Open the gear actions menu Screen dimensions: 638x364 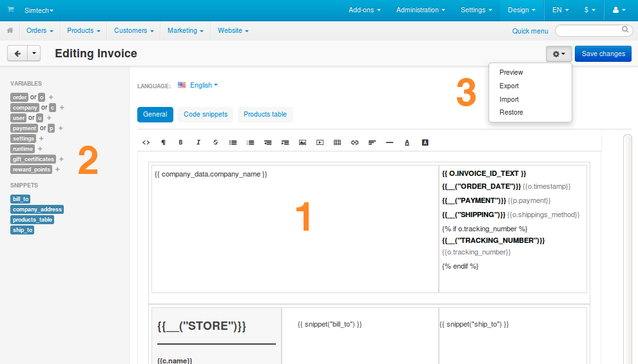click(x=559, y=53)
